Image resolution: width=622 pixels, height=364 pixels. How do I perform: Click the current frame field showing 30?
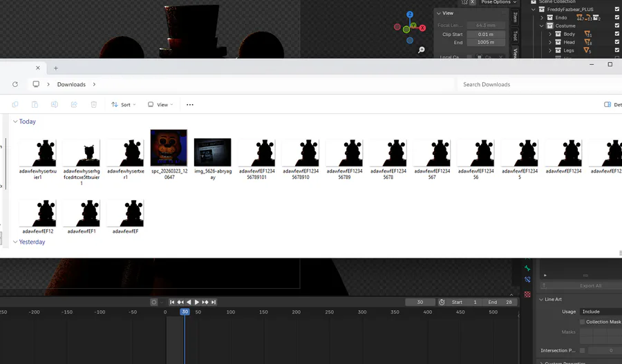420,302
